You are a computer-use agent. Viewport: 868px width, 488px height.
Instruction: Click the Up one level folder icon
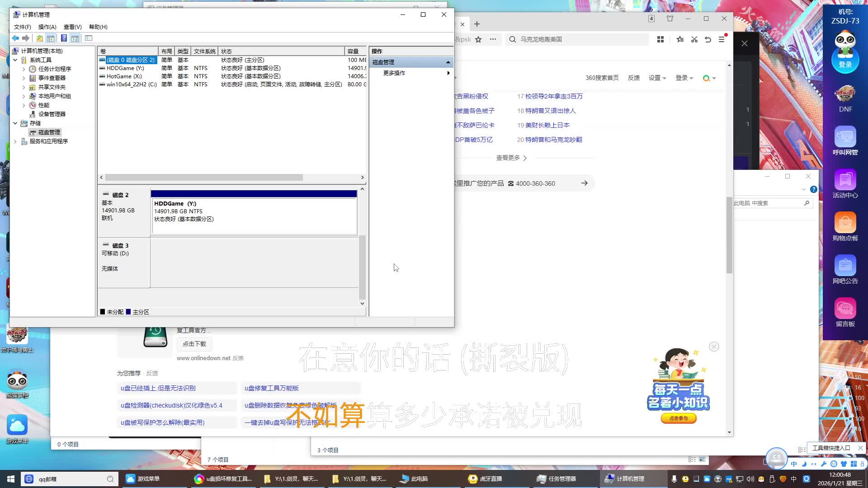[x=40, y=38]
